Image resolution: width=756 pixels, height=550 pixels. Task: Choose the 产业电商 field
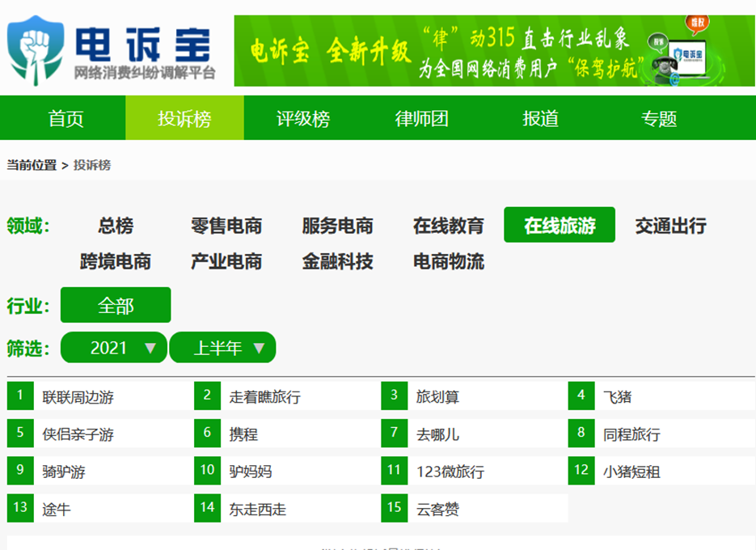(226, 261)
